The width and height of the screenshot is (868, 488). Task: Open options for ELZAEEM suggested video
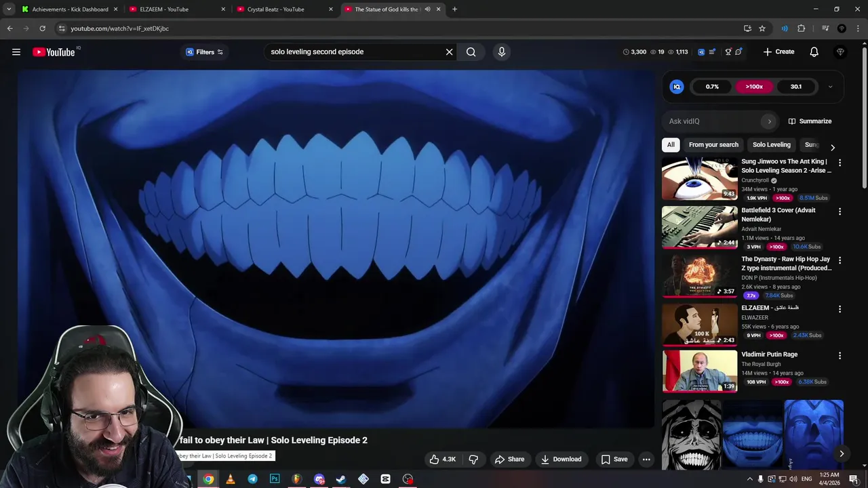(x=840, y=309)
